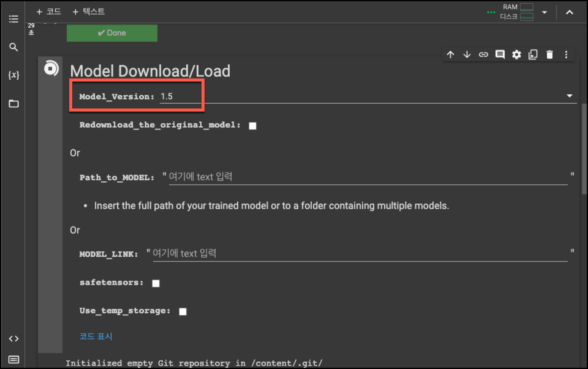This screenshot has width=588, height=369.
Task: Check the Use_temp_storage box
Action: [183, 312]
